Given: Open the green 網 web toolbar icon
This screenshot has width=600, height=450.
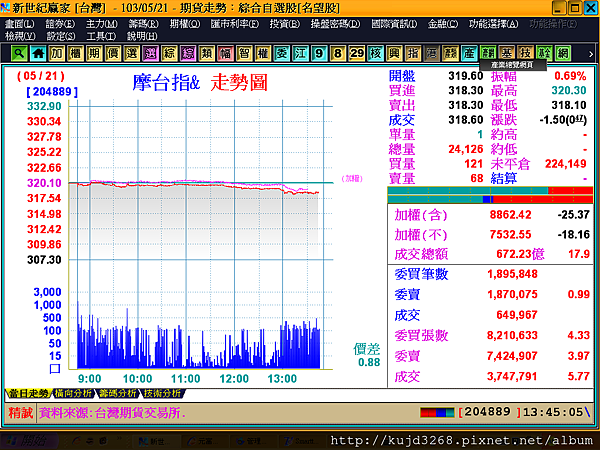Looking at the screenshot, I should tap(563, 53).
